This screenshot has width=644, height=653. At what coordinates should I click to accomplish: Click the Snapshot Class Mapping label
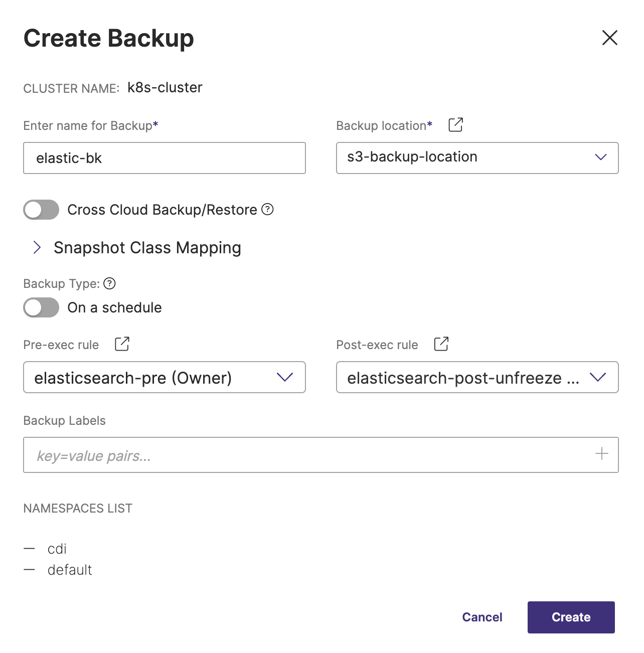(x=147, y=248)
